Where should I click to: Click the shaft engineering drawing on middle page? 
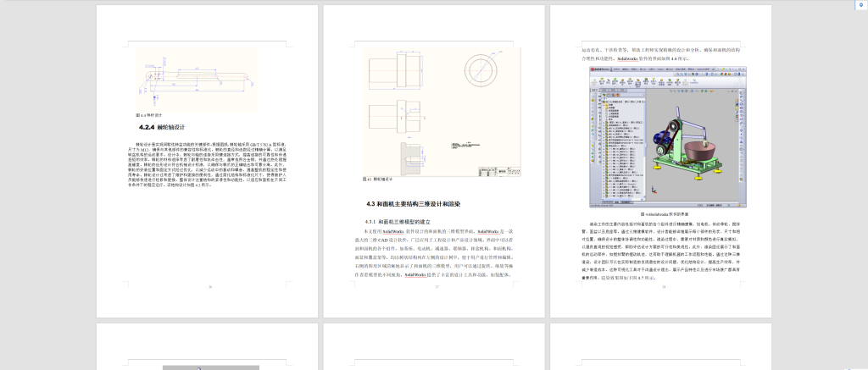click(442, 112)
